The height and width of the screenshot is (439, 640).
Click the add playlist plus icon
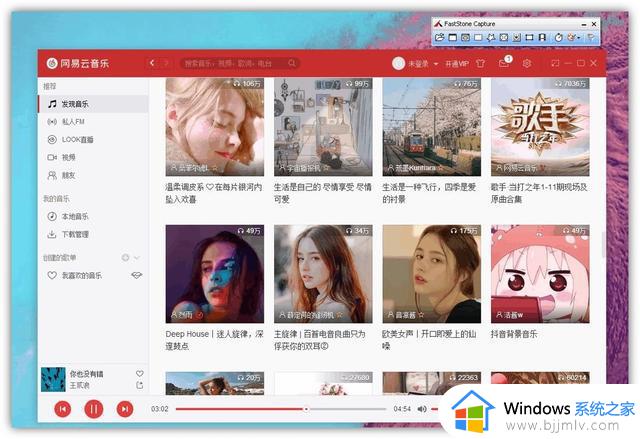click(125, 257)
